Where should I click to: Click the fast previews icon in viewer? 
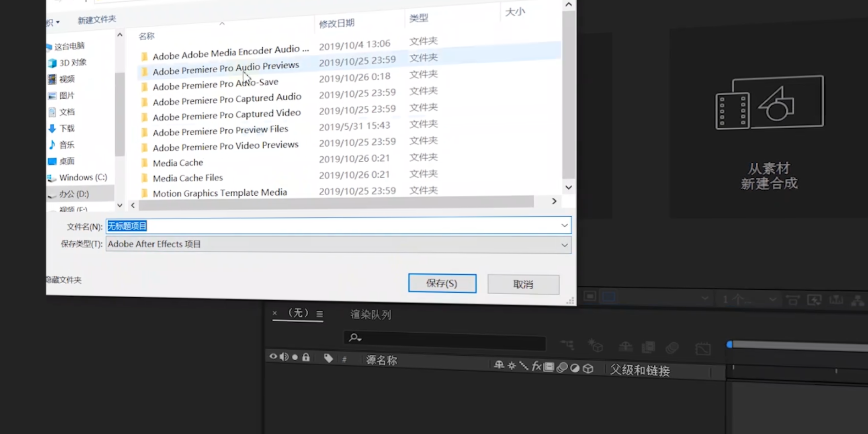(815, 300)
